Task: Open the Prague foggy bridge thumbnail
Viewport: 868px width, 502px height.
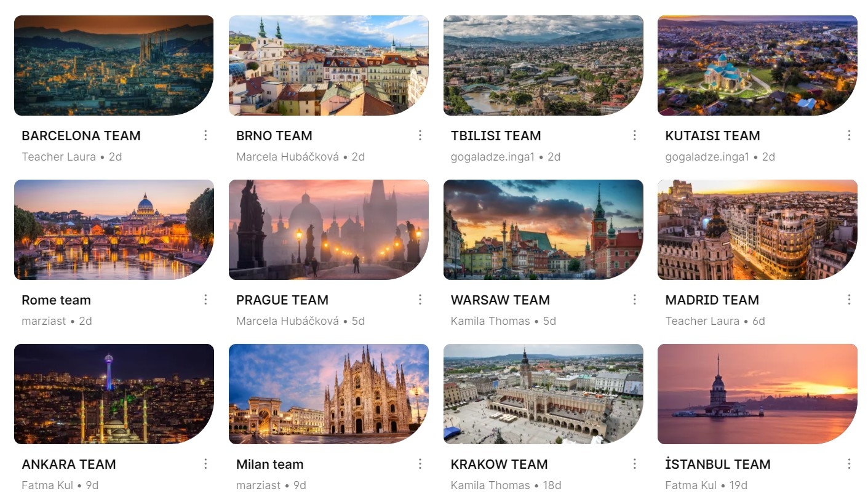Action: click(328, 229)
